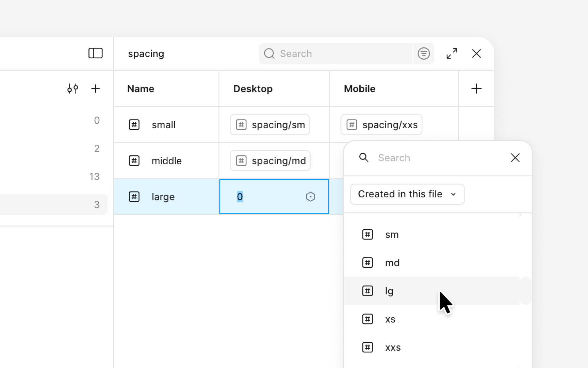588x368 pixels.
Task: Click the magnifier icon in the popup search
Action: click(363, 157)
